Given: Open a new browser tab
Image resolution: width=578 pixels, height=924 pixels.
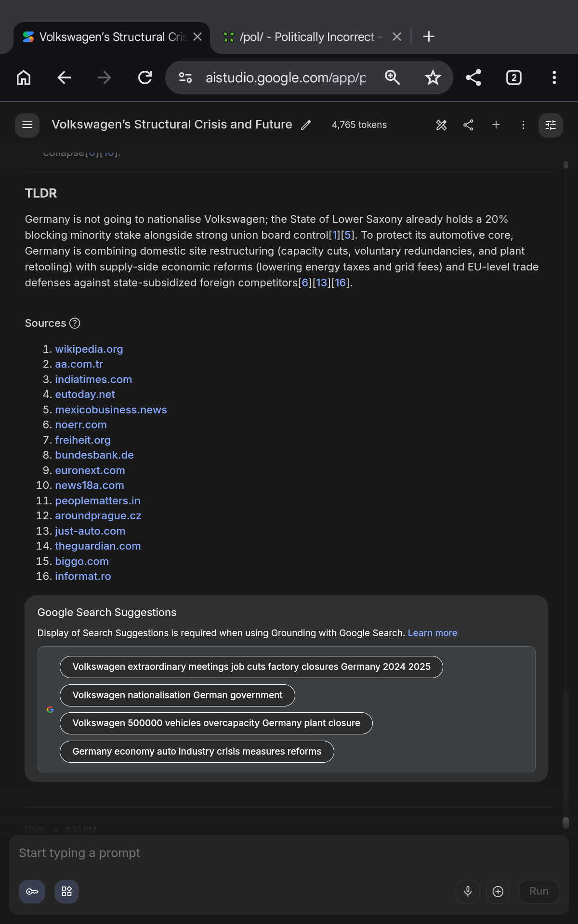Looking at the screenshot, I should [x=429, y=37].
